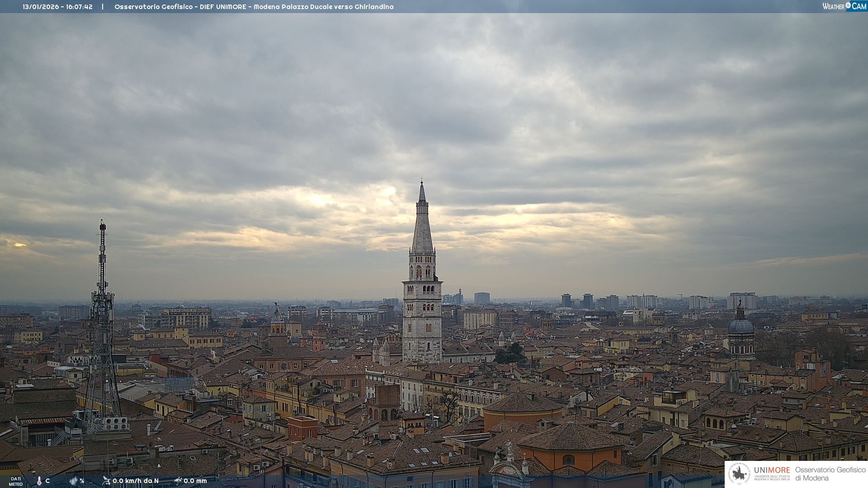Click the humidity water drops icon
The width and height of the screenshot is (868, 488).
[x=73, y=481]
